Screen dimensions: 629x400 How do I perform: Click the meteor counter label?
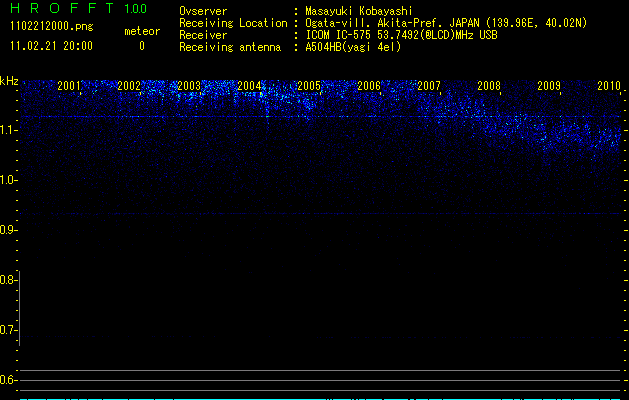(x=142, y=31)
